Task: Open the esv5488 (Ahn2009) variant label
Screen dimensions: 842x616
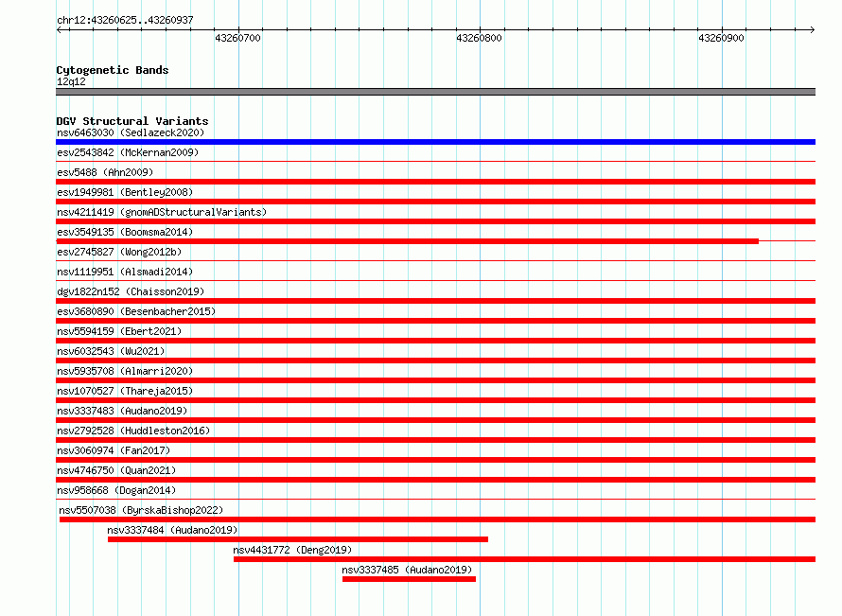Action: point(105,172)
